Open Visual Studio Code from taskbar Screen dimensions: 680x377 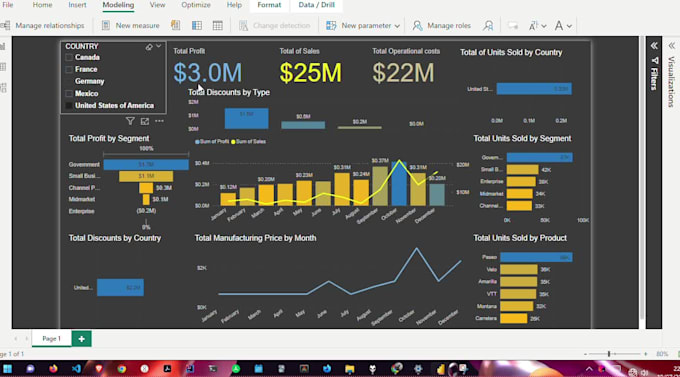[x=76, y=369]
